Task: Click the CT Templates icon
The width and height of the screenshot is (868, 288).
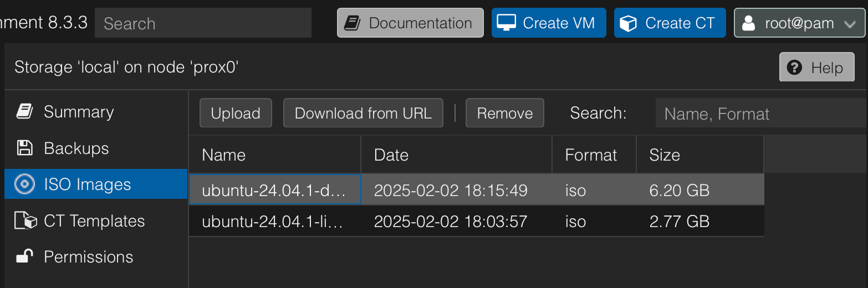Action: 25,221
